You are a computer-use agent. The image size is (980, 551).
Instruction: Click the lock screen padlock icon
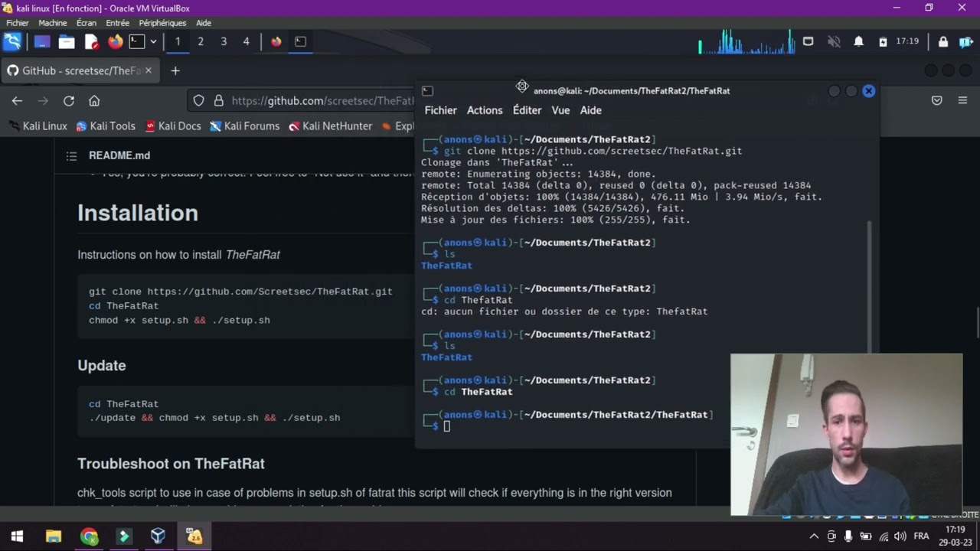click(x=943, y=41)
